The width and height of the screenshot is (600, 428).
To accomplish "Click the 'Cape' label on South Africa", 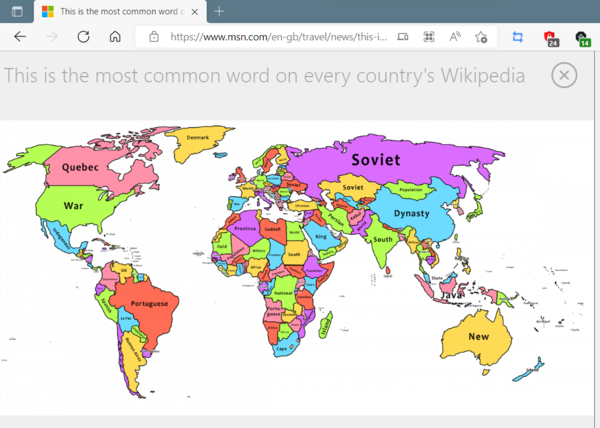I will [281, 349].
